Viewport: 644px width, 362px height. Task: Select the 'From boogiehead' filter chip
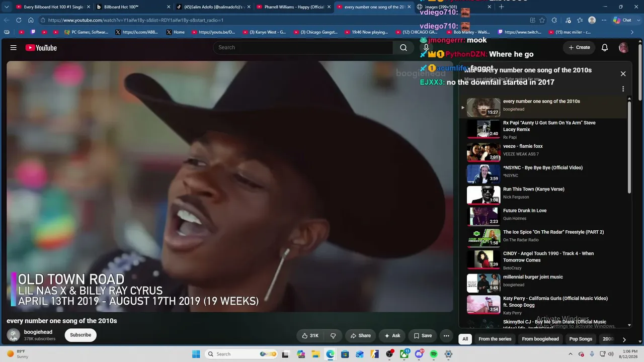(540, 339)
